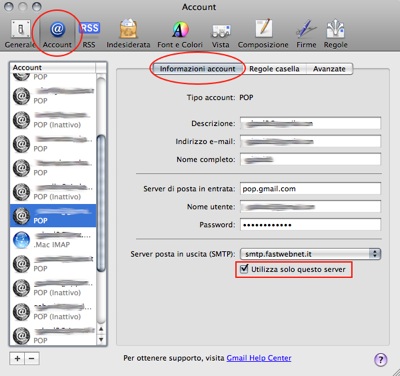
Task: Open the Composizione preferences pane
Action: [263, 34]
